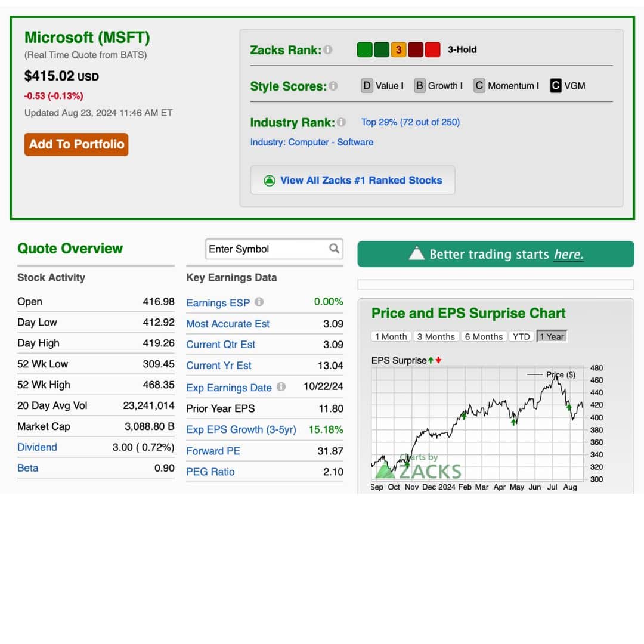Click the first bright green rank square

(364, 49)
